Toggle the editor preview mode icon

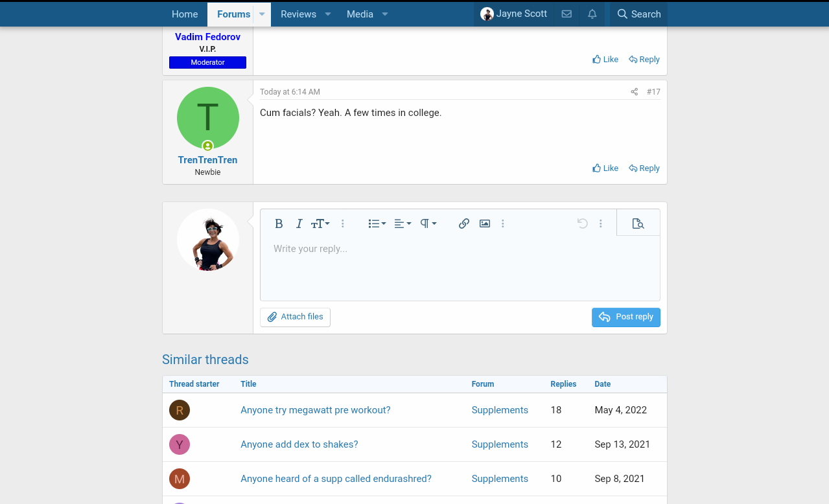638,223
